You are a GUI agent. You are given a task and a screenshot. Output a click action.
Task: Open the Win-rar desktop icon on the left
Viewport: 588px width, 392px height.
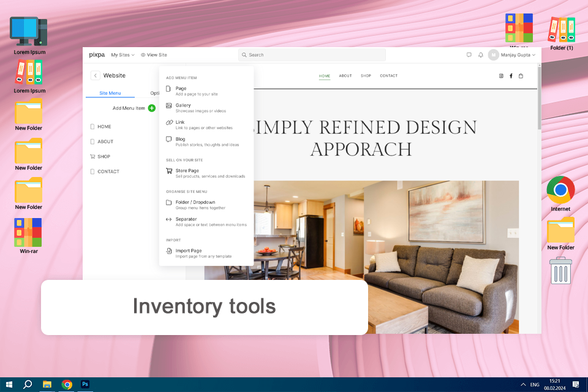pos(28,232)
